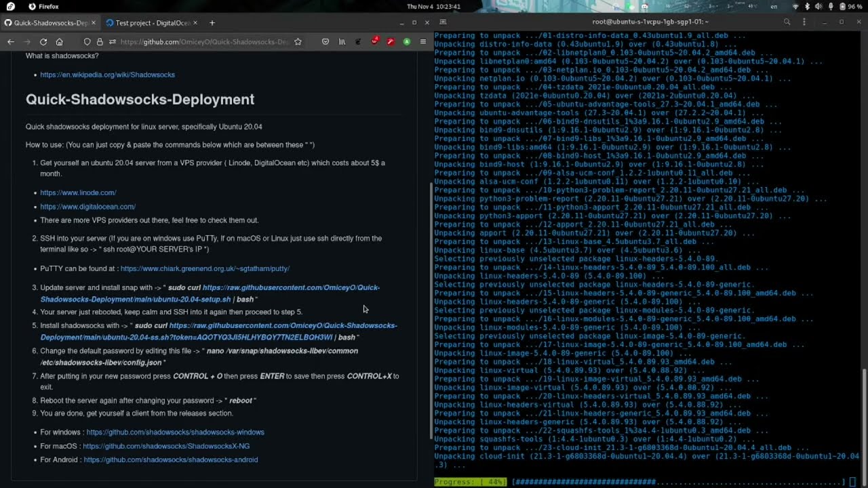Open the terminal search
Image resolution: width=868 pixels, height=488 pixels.
click(787, 22)
